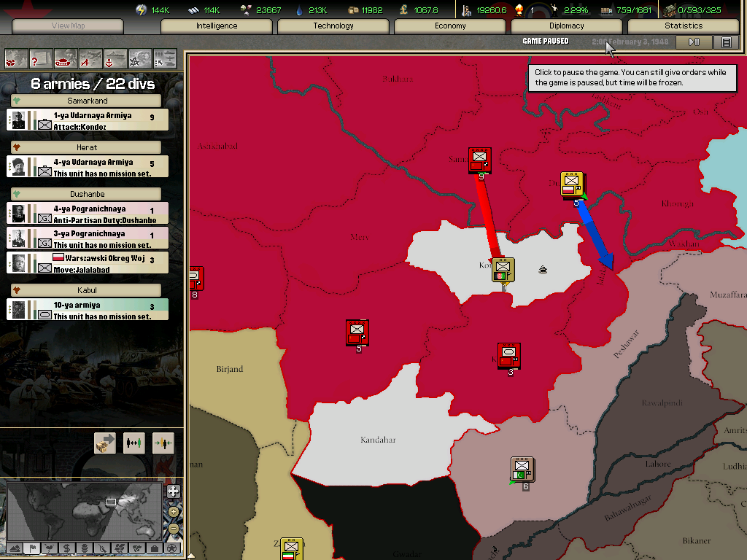Click the merge armies icon
The image size is (747, 560).
(163, 443)
